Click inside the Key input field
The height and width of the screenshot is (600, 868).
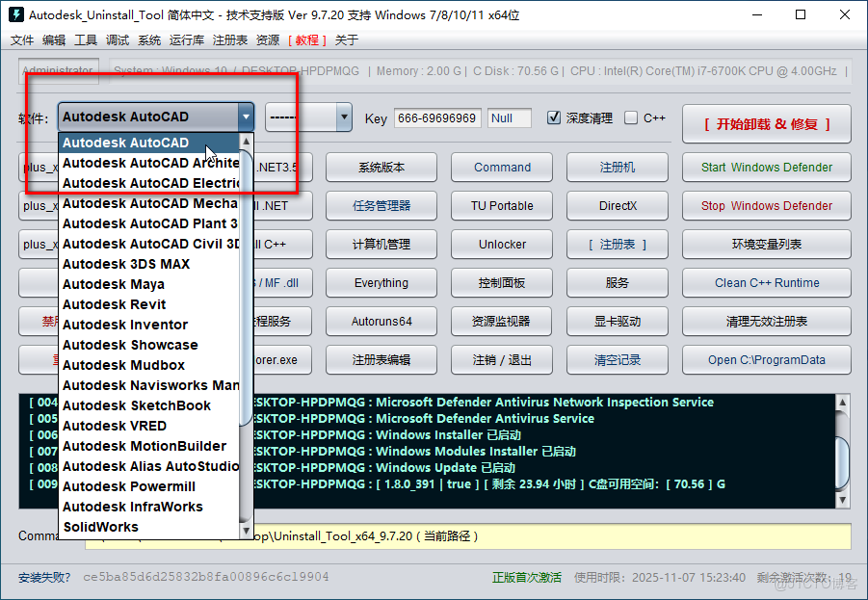coord(437,118)
